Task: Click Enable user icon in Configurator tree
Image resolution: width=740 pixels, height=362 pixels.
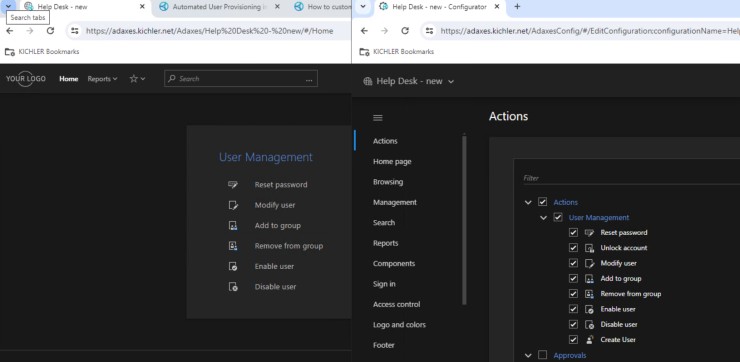Action: point(589,309)
